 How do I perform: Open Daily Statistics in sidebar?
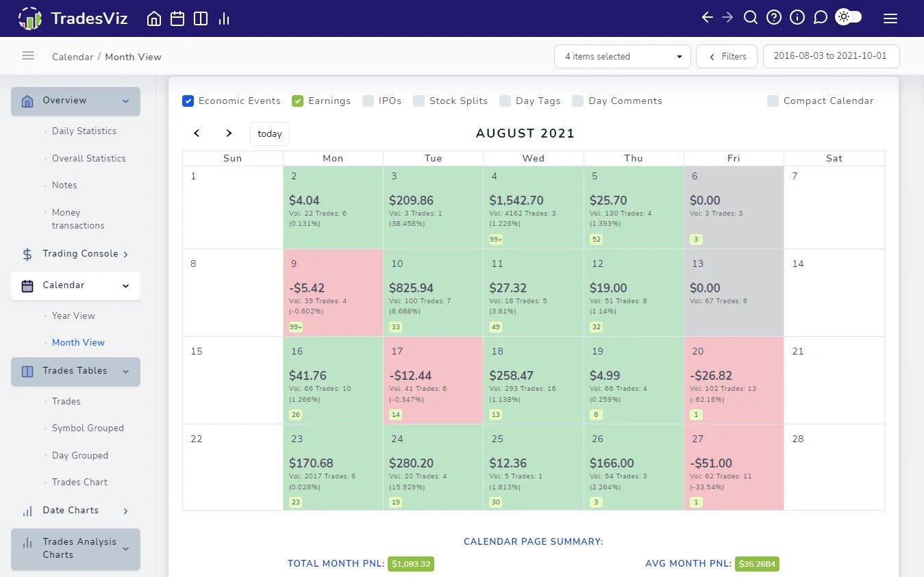(84, 131)
